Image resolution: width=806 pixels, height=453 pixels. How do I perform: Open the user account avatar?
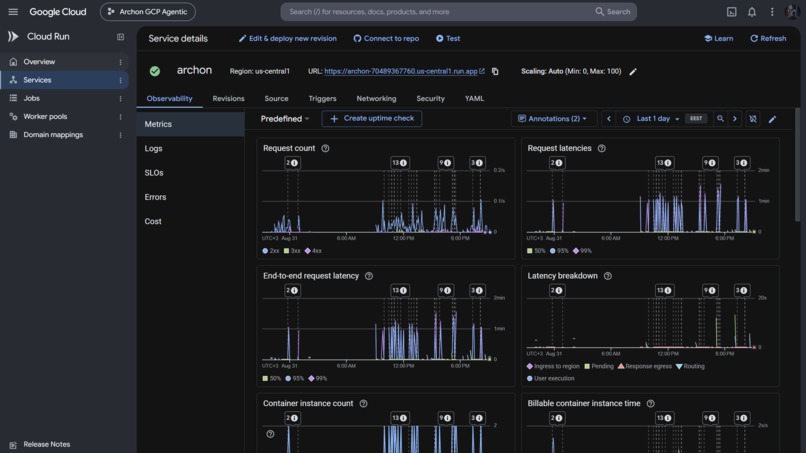(x=792, y=11)
